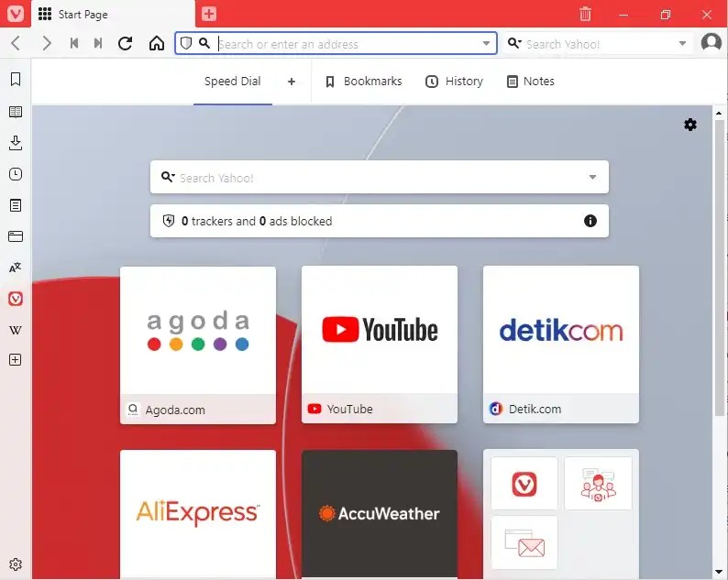Open the YouTube speed dial
The image size is (728, 580).
[x=380, y=345]
